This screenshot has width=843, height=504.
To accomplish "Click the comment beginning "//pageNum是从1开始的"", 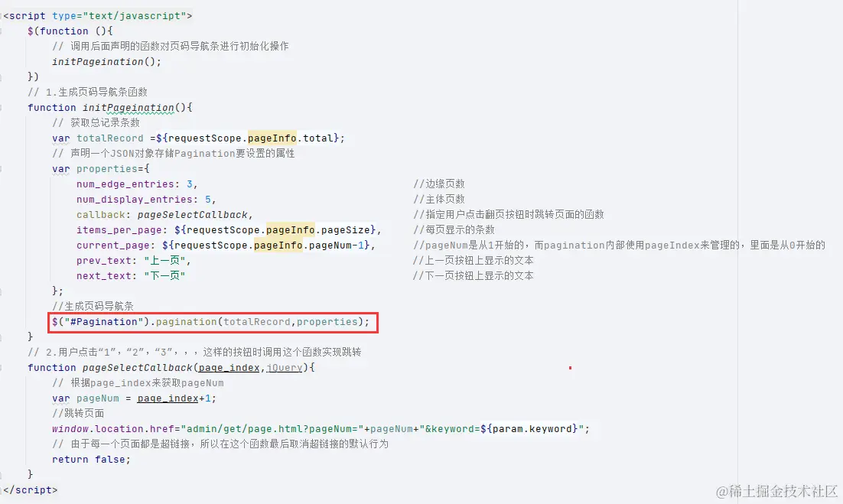I will [x=619, y=245].
